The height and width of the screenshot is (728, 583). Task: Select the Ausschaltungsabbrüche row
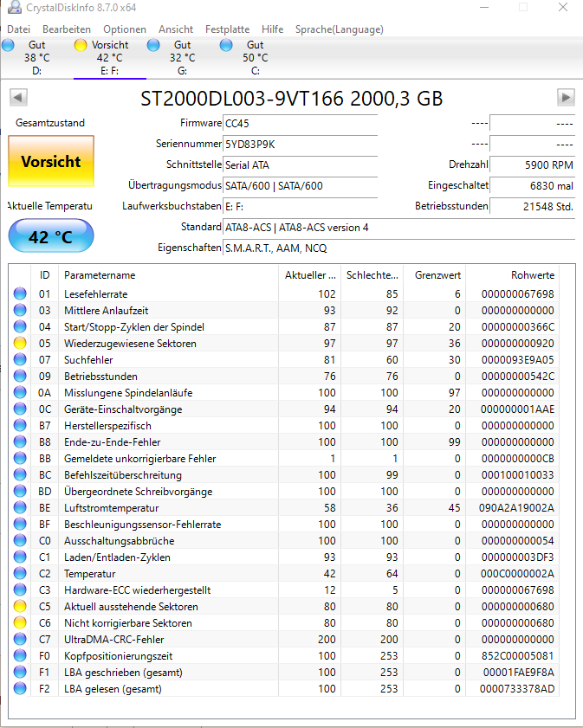click(284, 540)
